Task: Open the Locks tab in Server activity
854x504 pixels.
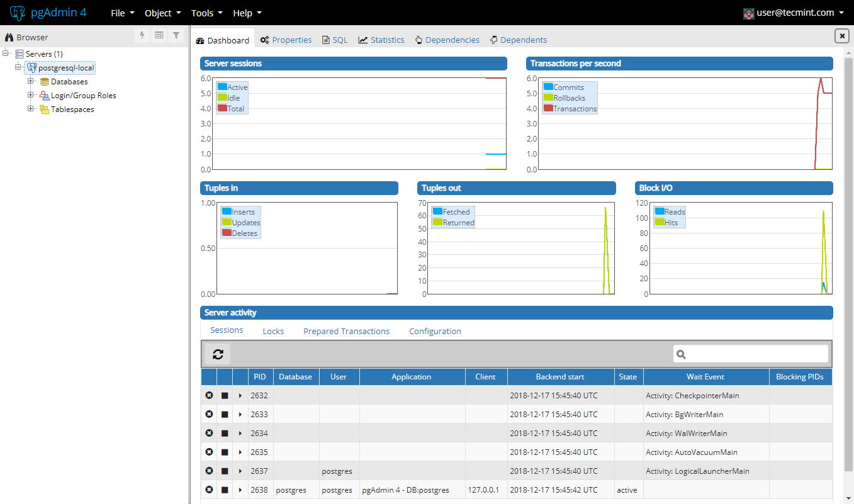Action: click(273, 331)
